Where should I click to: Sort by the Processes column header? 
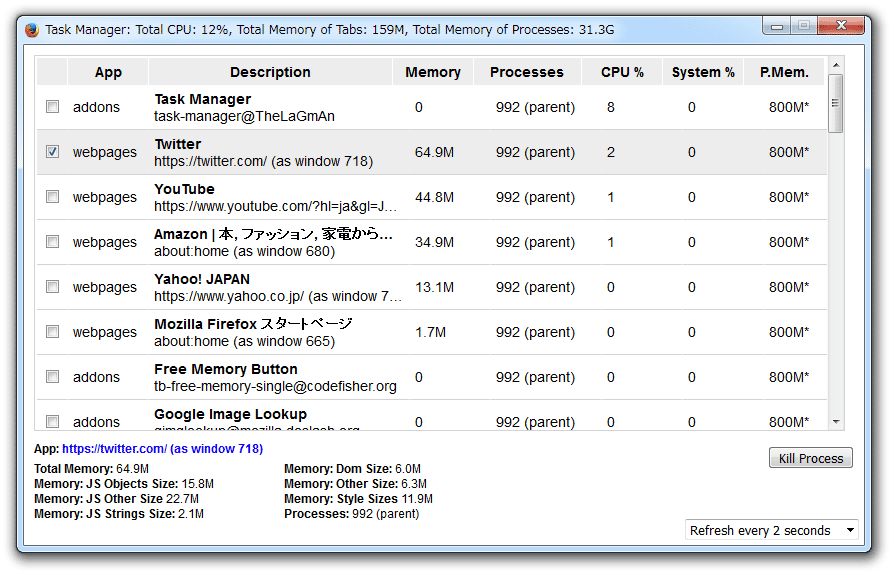(x=527, y=72)
